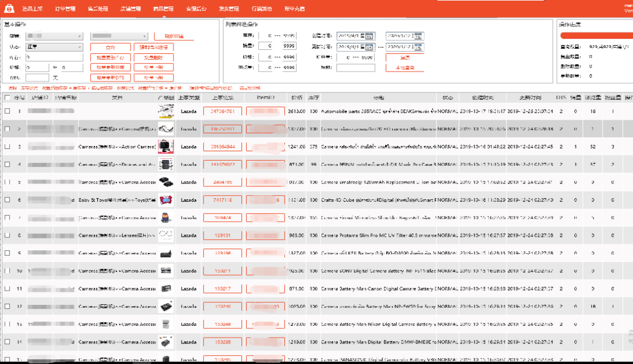Click red toy product image in row 6
The image size is (633, 364).
[x=166, y=200]
